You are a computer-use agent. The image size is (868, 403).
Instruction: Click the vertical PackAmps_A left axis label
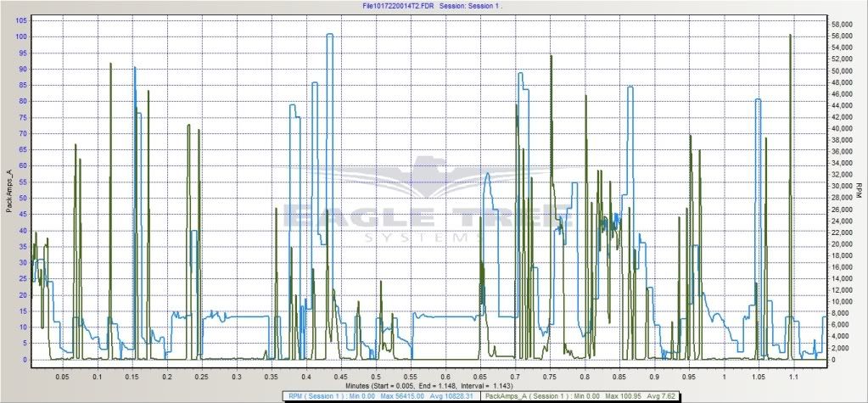9,190
